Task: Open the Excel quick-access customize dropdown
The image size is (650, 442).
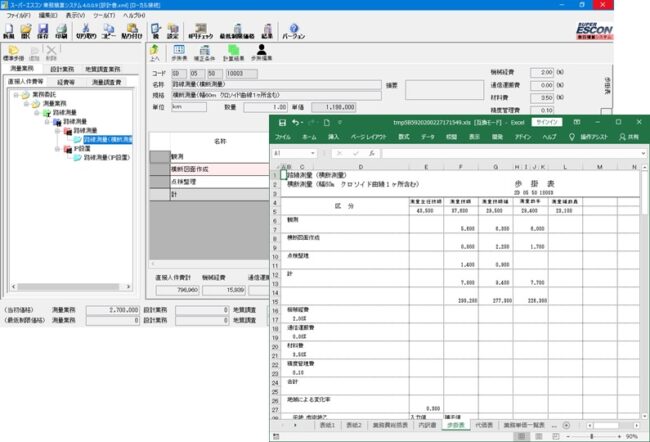Action: coord(340,122)
